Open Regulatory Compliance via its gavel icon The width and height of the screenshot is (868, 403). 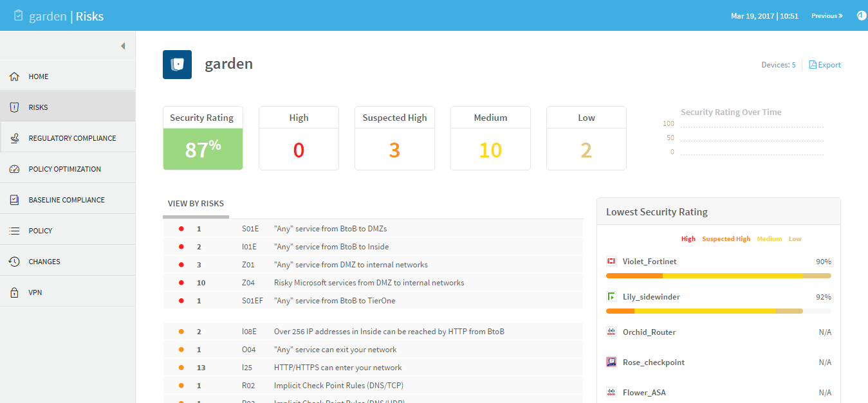pyautogui.click(x=14, y=138)
